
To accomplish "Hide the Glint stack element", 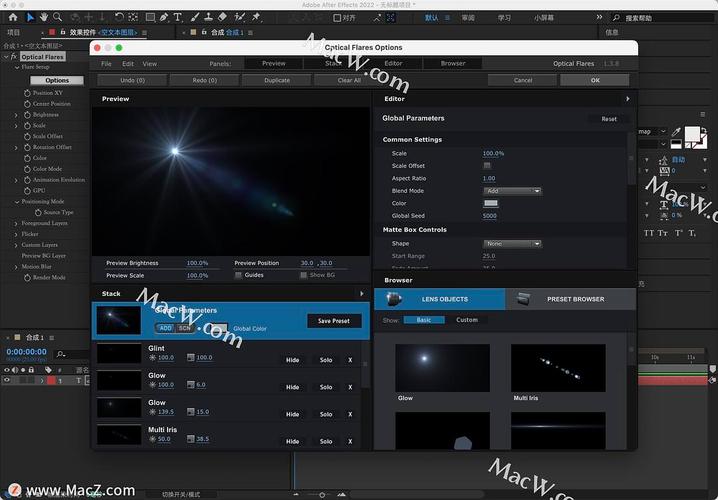I will [293, 360].
